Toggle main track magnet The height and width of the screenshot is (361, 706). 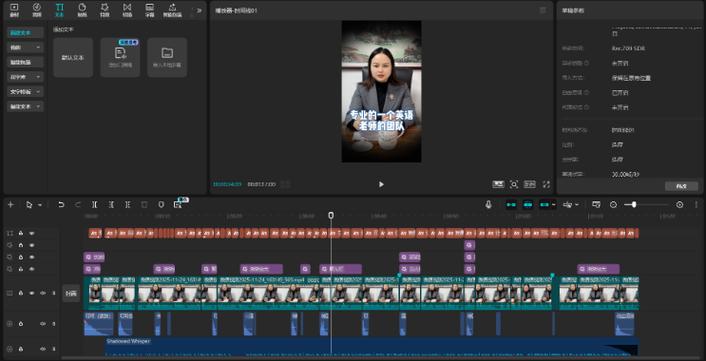511,204
